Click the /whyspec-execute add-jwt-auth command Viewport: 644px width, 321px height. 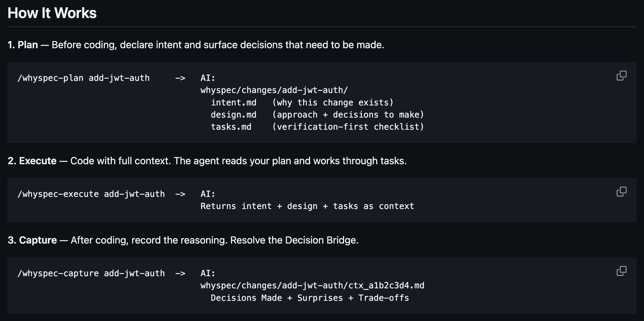click(x=91, y=194)
